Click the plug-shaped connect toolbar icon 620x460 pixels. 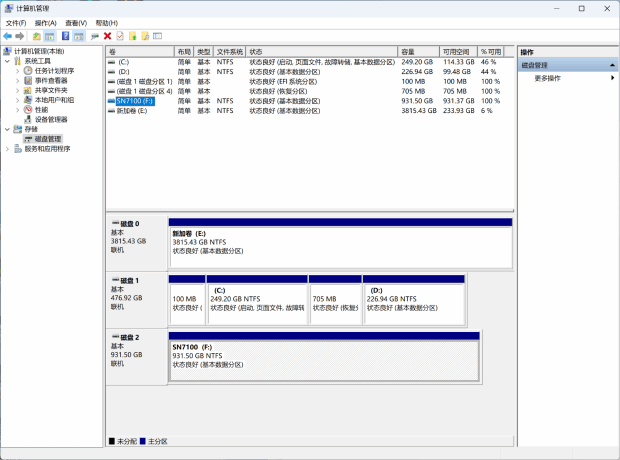click(95, 36)
